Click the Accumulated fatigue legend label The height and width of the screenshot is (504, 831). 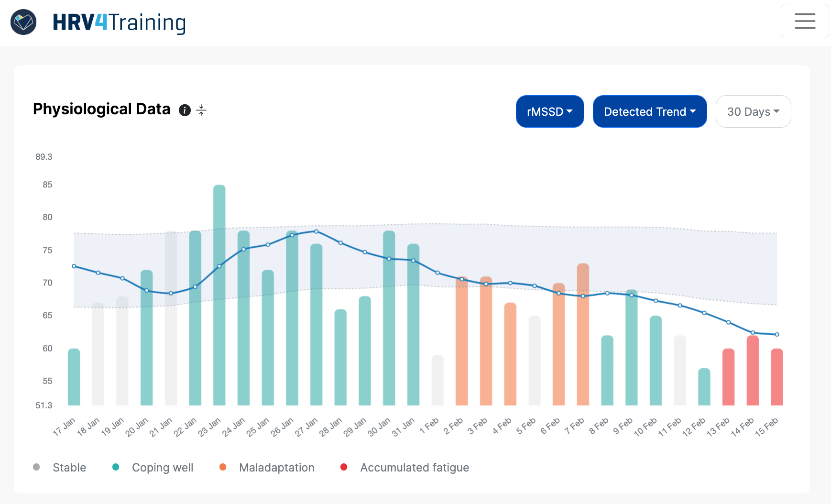(414, 467)
